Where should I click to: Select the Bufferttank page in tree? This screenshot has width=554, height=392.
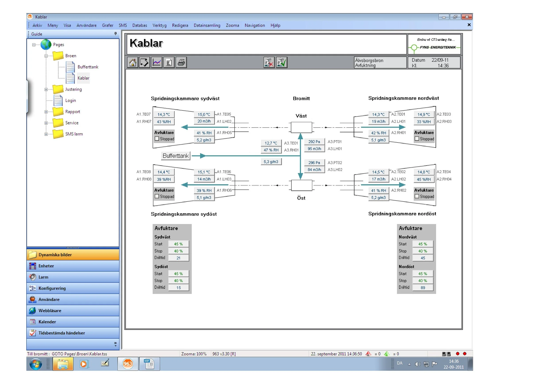pyautogui.click(x=88, y=67)
